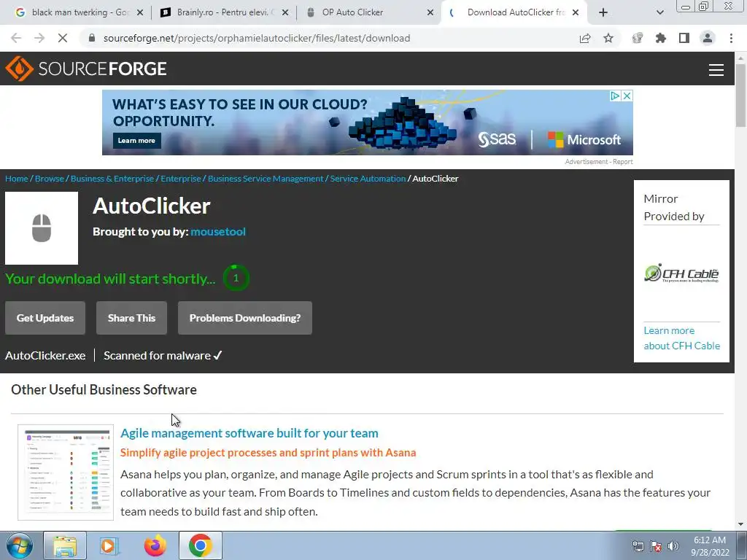
Task: Click the network tray icon
Action: (x=638, y=546)
